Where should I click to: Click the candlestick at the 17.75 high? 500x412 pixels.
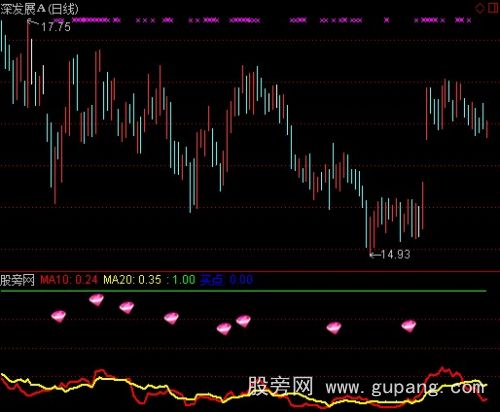(28, 63)
